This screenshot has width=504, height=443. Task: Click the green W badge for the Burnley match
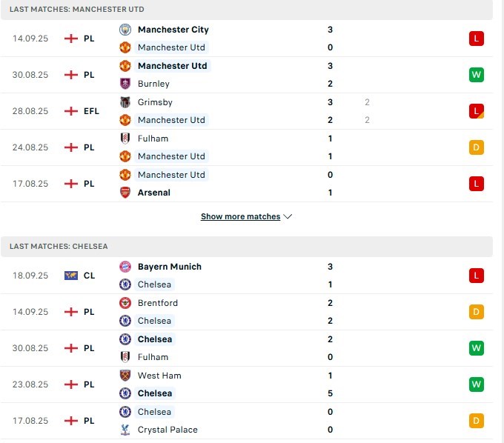[x=476, y=75]
